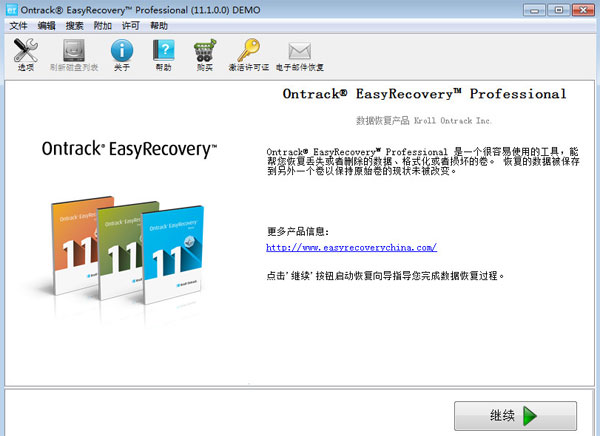Click the 继续 continue button
600x436 pixels.
click(x=515, y=416)
